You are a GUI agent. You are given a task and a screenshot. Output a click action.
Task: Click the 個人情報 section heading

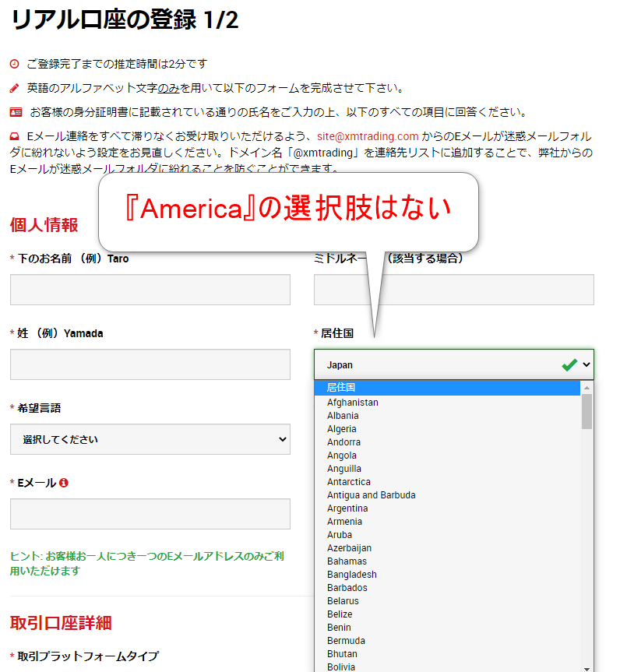(x=44, y=226)
